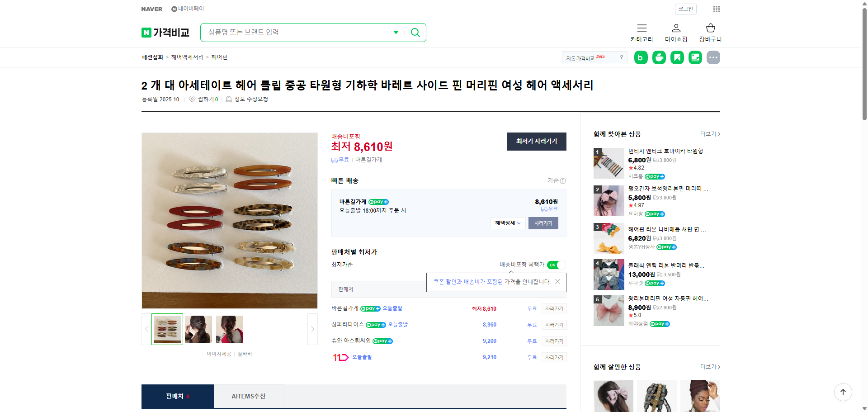Open the Naver Blog share icon
868x412 pixels.
point(641,57)
